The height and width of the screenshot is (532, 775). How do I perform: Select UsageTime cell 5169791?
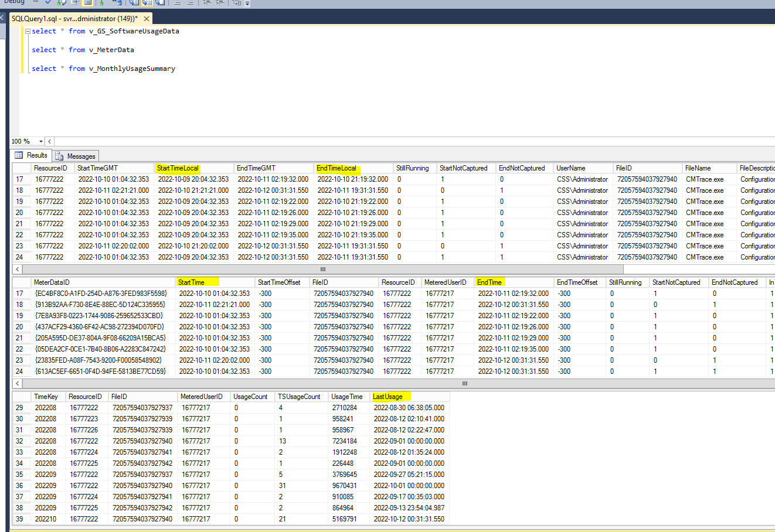[x=349, y=519]
